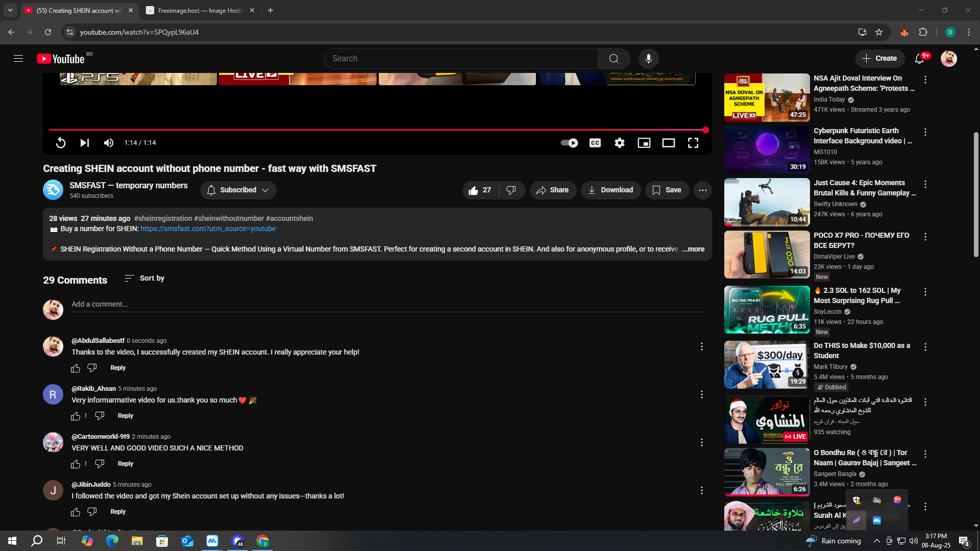Open the tab search dropdown arrow
Viewport: 980px width, 551px height.
[10, 11]
